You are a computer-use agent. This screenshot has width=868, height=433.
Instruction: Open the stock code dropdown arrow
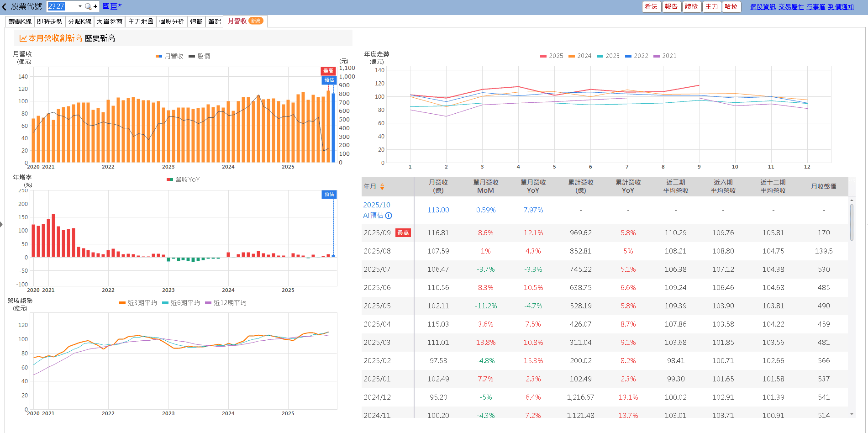pos(80,6)
